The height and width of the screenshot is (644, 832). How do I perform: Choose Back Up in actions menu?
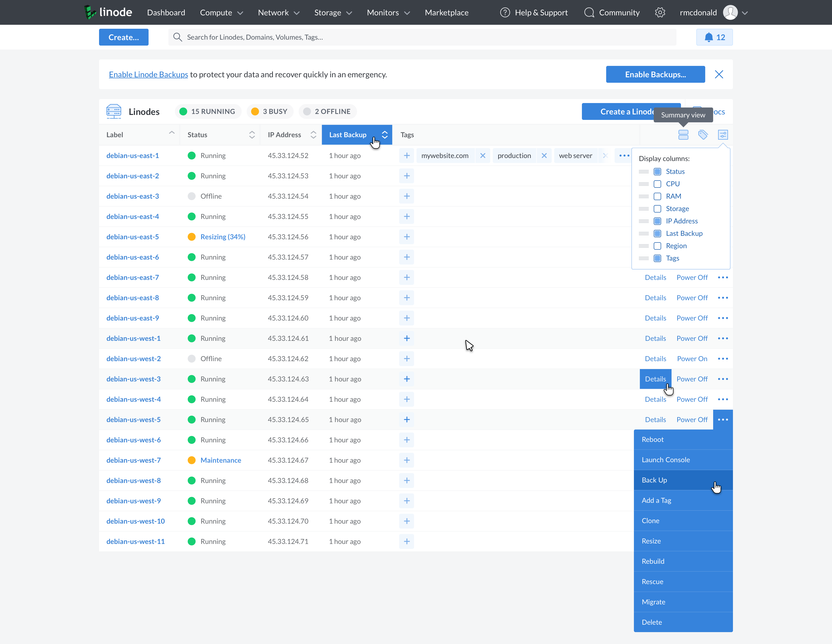tap(683, 480)
